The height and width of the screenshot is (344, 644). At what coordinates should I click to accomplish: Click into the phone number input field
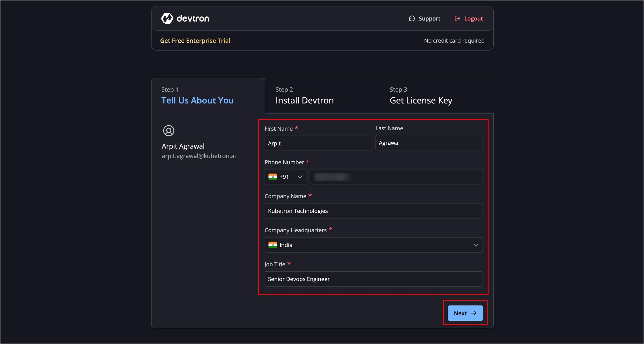pos(397,177)
